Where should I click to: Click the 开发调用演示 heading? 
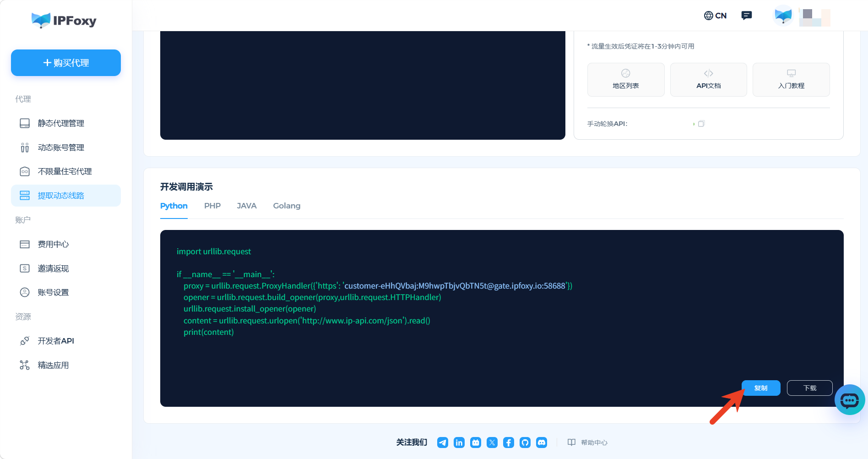point(186,187)
